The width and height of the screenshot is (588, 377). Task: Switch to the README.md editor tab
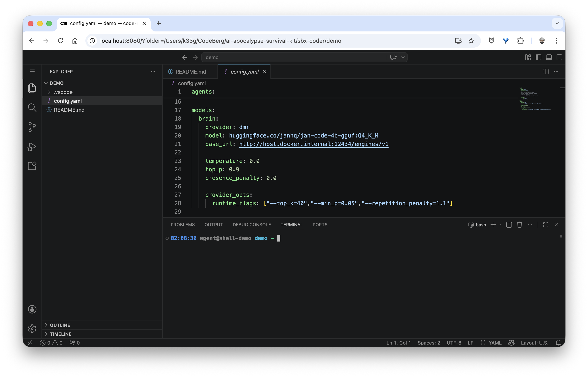coord(191,72)
